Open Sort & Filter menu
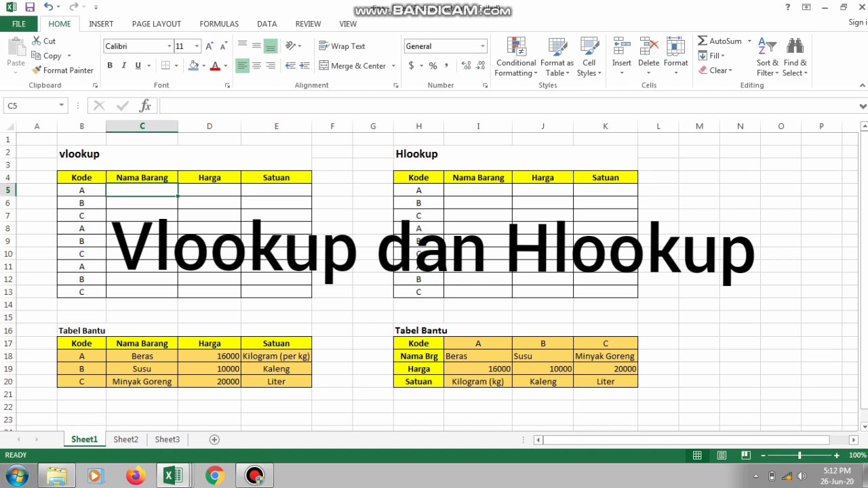 pyautogui.click(x=768, y=57)
